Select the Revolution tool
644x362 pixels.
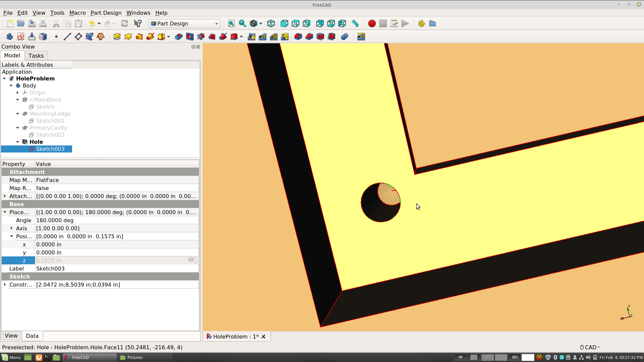point(128,37)
